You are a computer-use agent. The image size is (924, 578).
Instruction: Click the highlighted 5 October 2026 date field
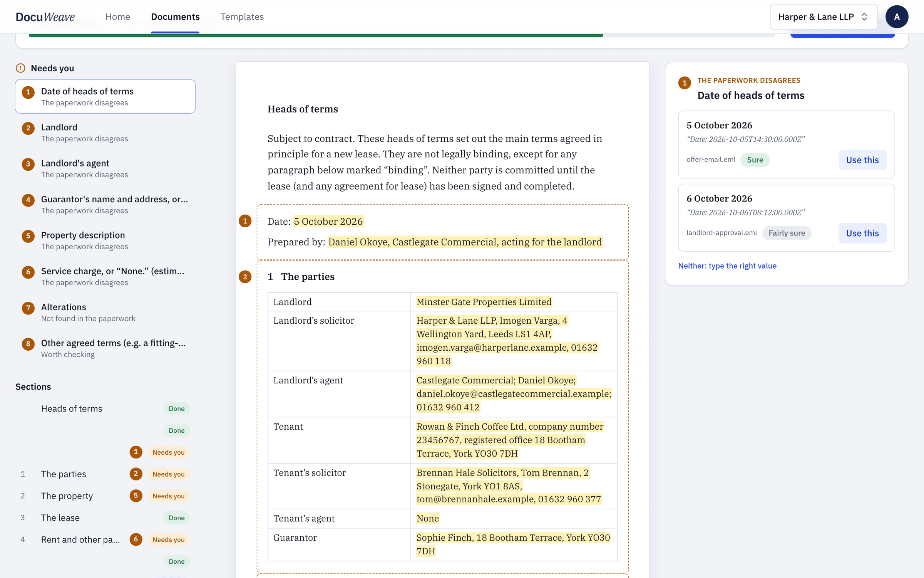[x=328, y=221]
